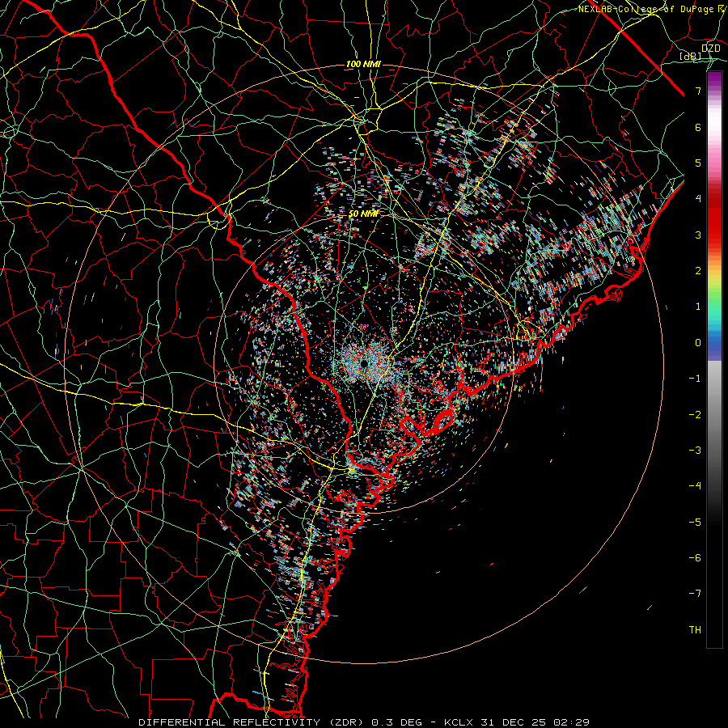Click the radar site center point

pos(365,363)
